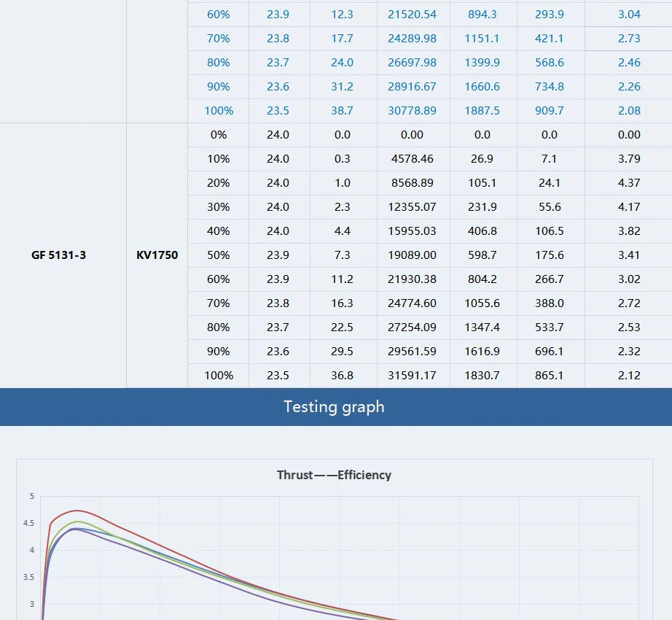Select the 865.1 power cell
Screen dimensions: 672x620
pyautogui.click(x=550, y=376)
